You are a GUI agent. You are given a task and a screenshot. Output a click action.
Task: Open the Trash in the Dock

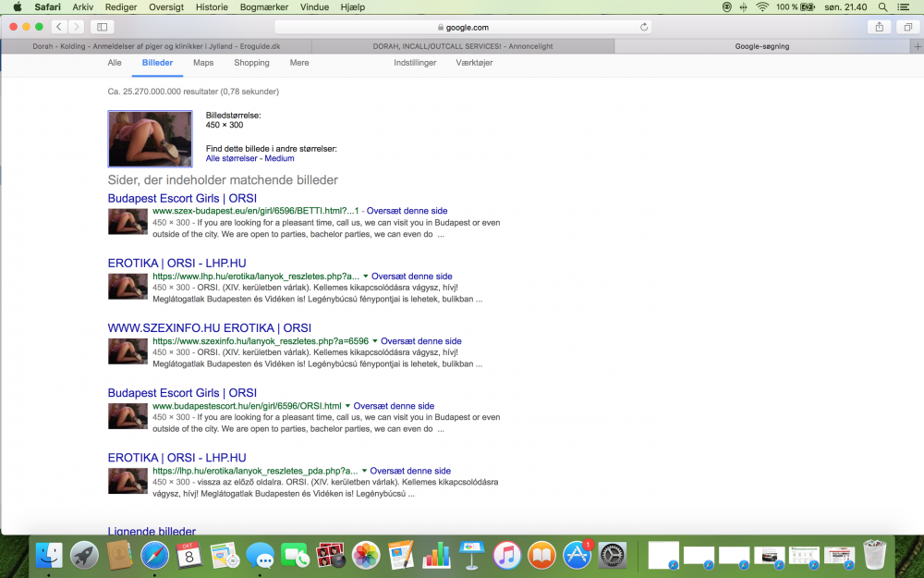[x=874, y=556]
